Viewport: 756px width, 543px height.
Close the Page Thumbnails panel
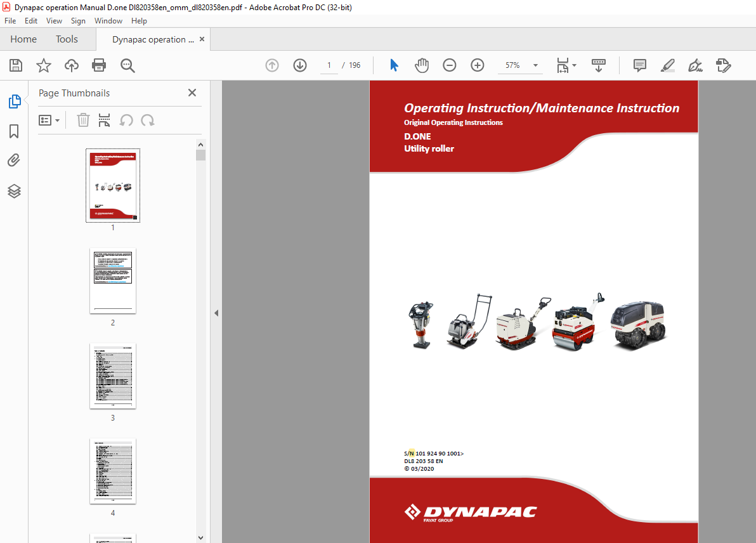(x=192, y=93)
